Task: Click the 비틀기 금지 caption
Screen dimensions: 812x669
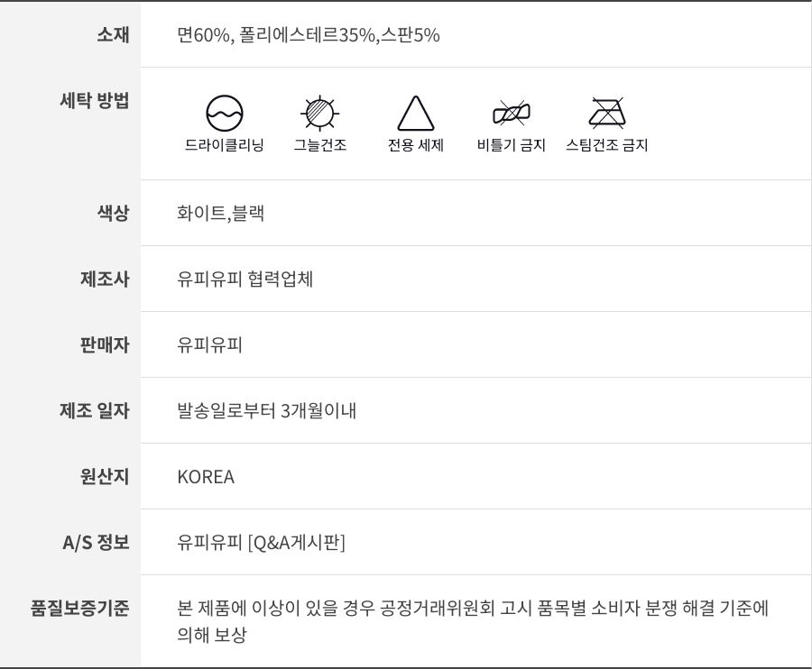Action: [x=512, y=145]
